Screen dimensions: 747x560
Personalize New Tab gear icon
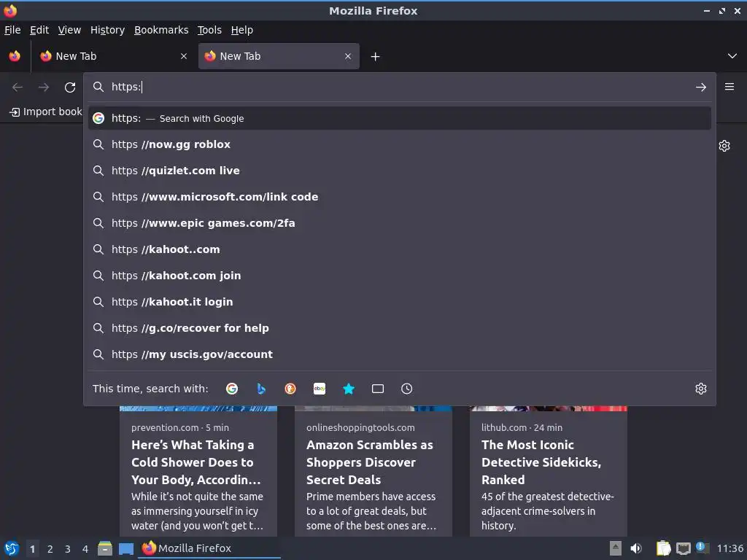click(x=724, y=146)
